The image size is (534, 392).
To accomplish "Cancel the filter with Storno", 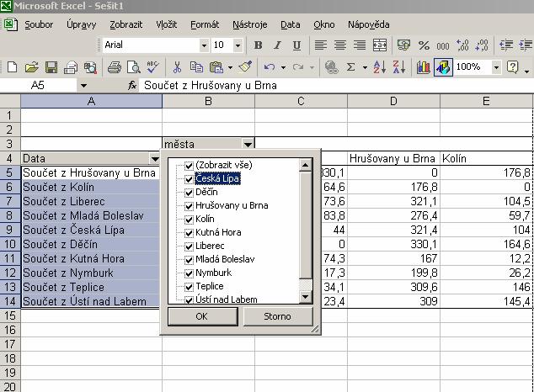I will click(x=278, y=316).
